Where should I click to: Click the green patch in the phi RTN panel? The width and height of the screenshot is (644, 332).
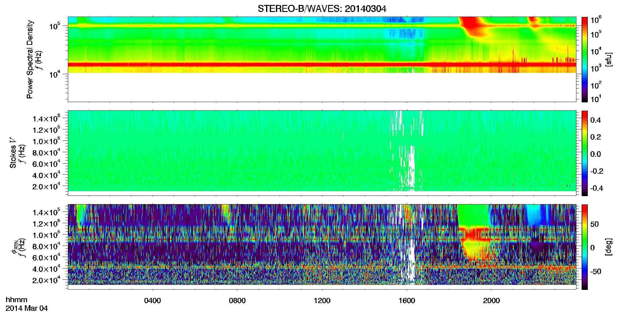coord(473,215)
